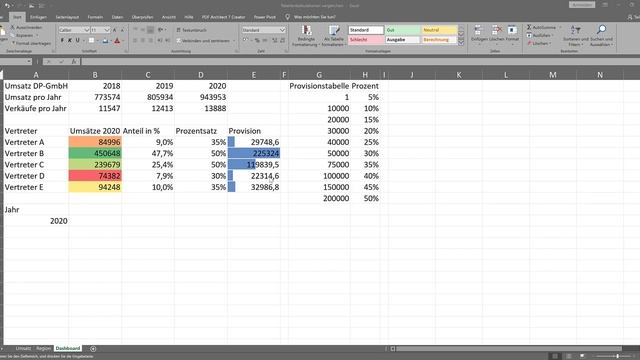
Task: Toggle bold formatting in ribbon
Action: tap(62, 40)
